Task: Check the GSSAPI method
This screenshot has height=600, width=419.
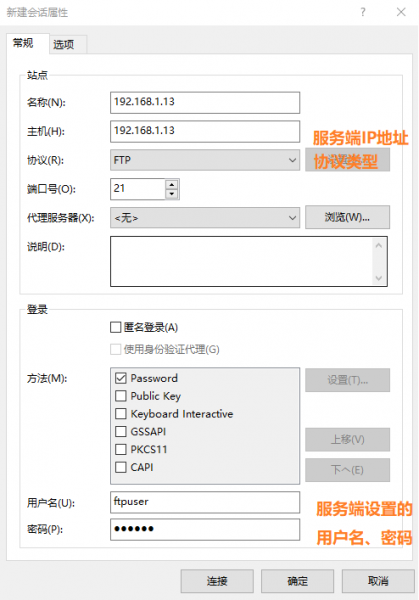Action: click(121, 432)
